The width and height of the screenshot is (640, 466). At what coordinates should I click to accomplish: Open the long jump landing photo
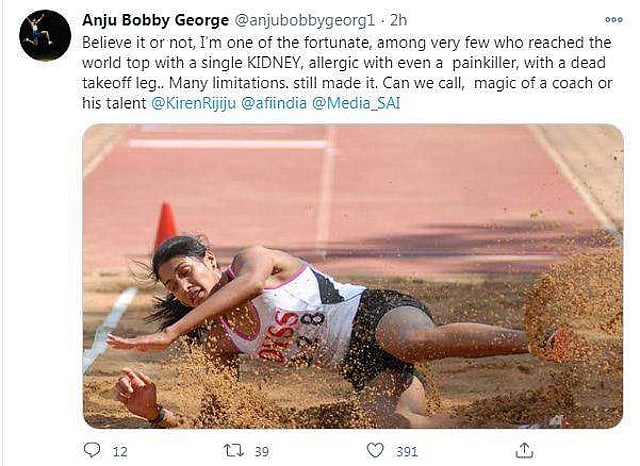[353, 276]
